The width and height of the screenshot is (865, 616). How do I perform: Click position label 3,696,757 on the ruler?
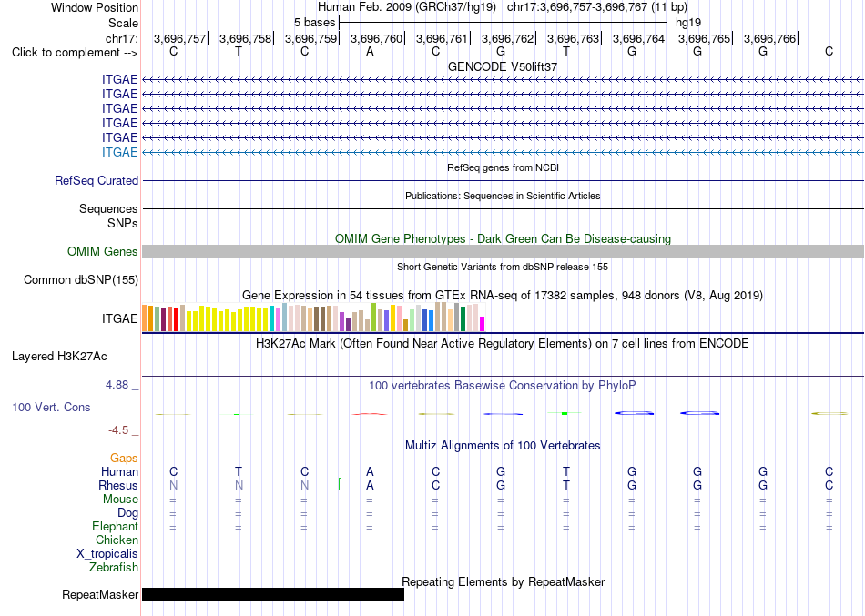click(x=179, y=38)
